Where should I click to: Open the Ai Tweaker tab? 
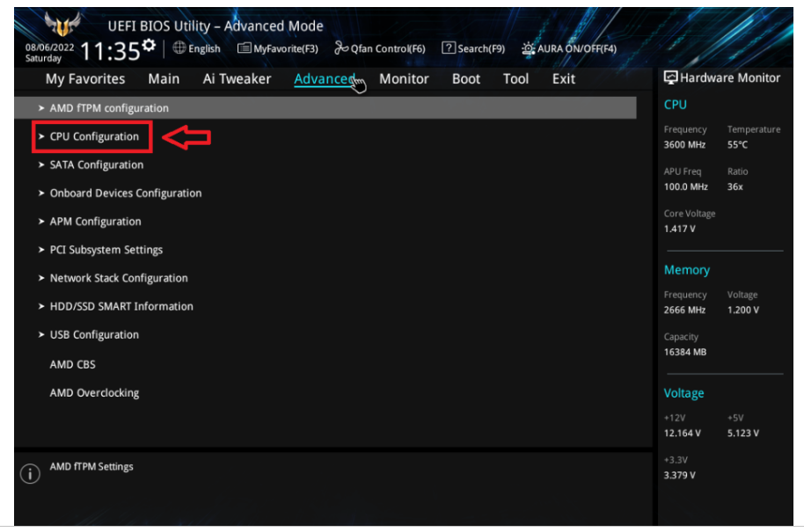coord(237,79)
